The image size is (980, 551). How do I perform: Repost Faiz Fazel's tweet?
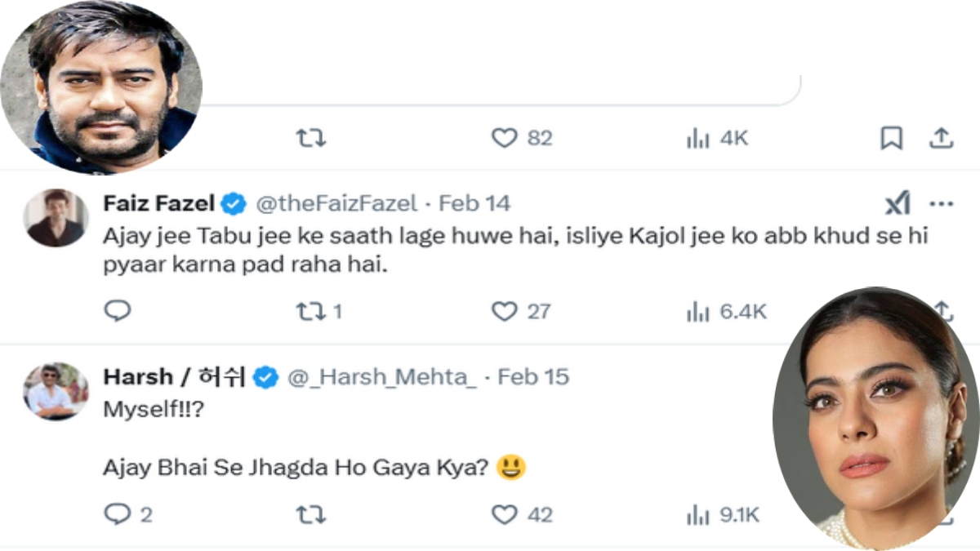[310, 311]
